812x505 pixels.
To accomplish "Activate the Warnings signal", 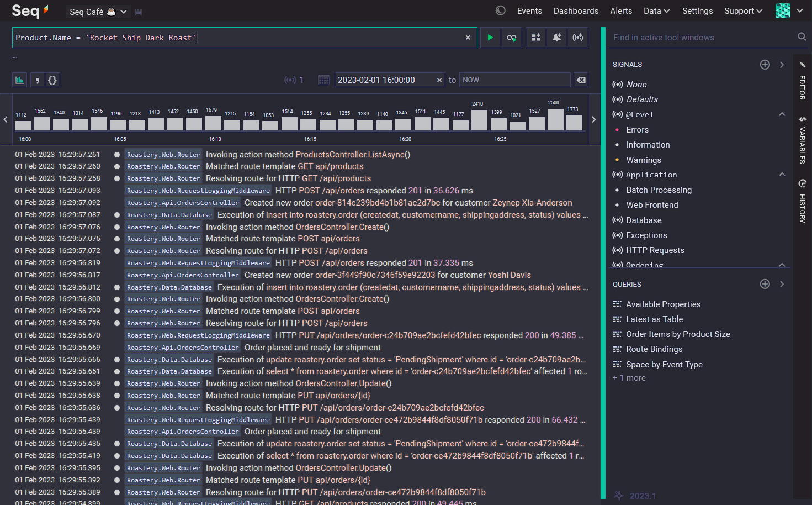I will (644, 160).
